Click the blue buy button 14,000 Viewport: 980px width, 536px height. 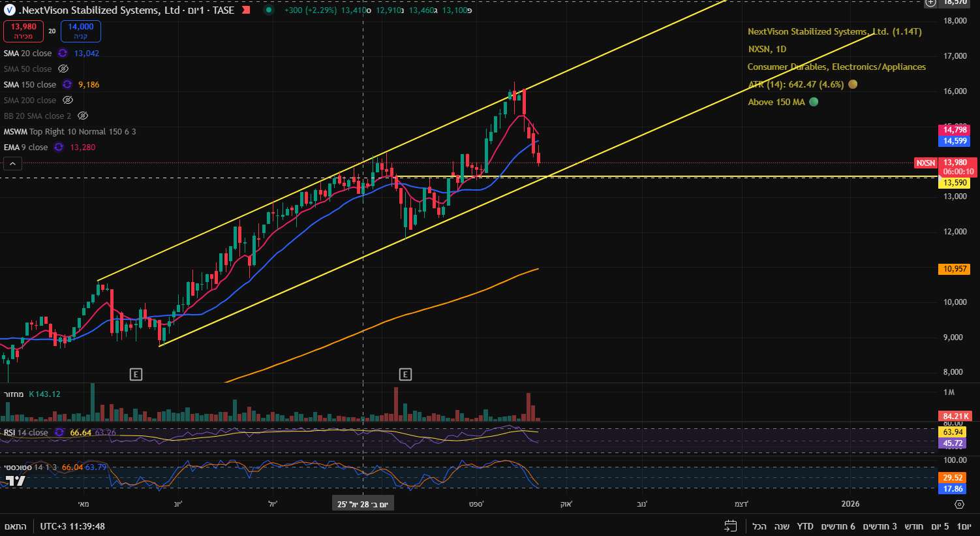coord(81,31)
